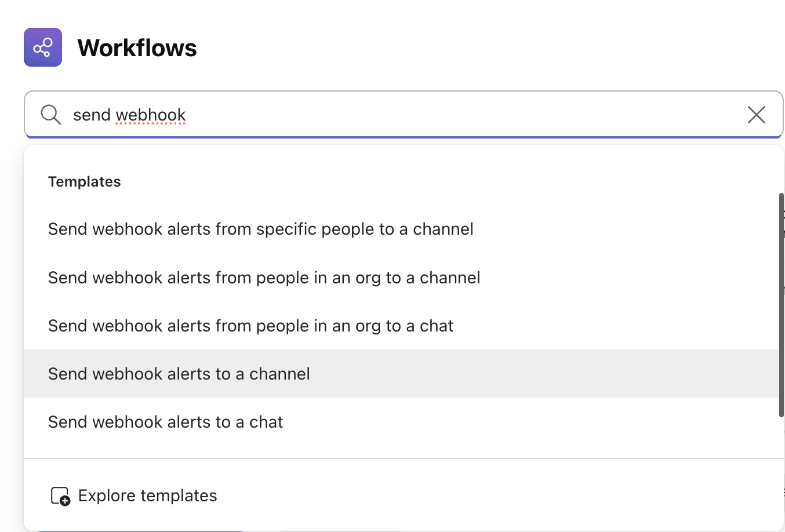The width and height of the screenshot is (785, 532).
Task: Click the Workflows title heading
Action: coord(137,48)
